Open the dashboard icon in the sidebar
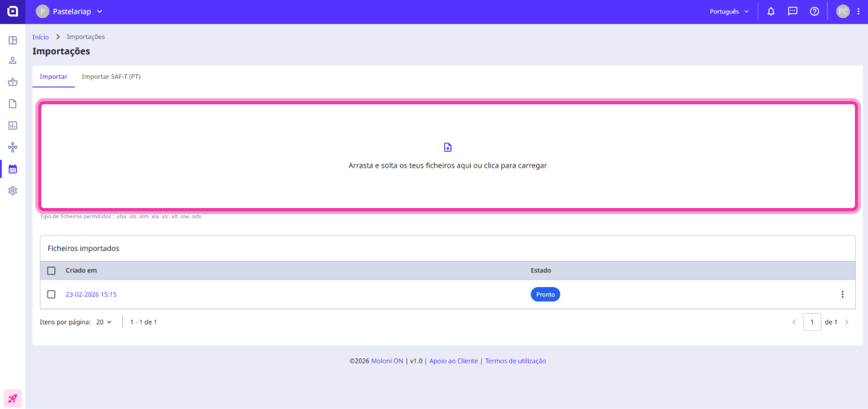The image size is (868, 409). 12,40
